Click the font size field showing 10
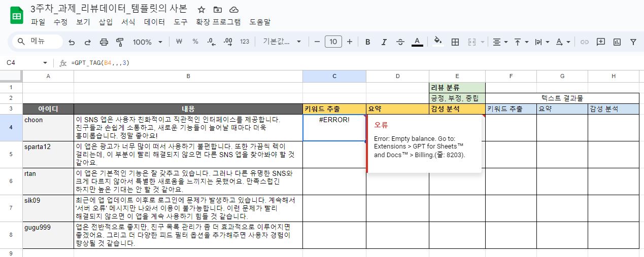This screenshot has width=644, height=257. (333, 42)
